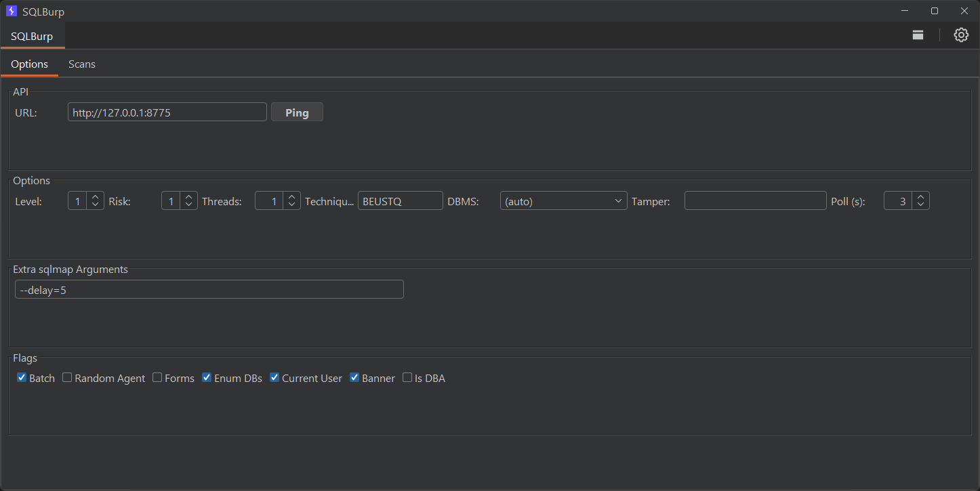Increase the Level spinner value

[96, 196]
